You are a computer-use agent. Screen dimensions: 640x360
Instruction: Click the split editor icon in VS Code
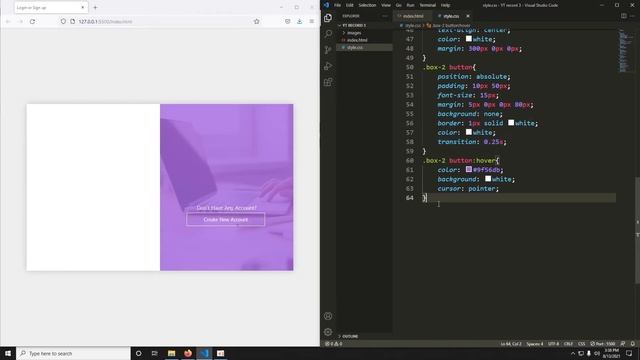point(624,16)
